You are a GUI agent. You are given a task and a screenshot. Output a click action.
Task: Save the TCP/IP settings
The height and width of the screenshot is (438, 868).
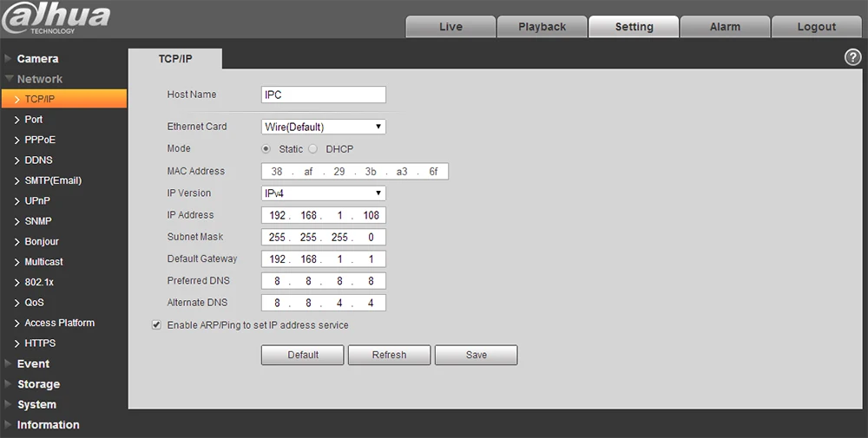click(476, 355)
